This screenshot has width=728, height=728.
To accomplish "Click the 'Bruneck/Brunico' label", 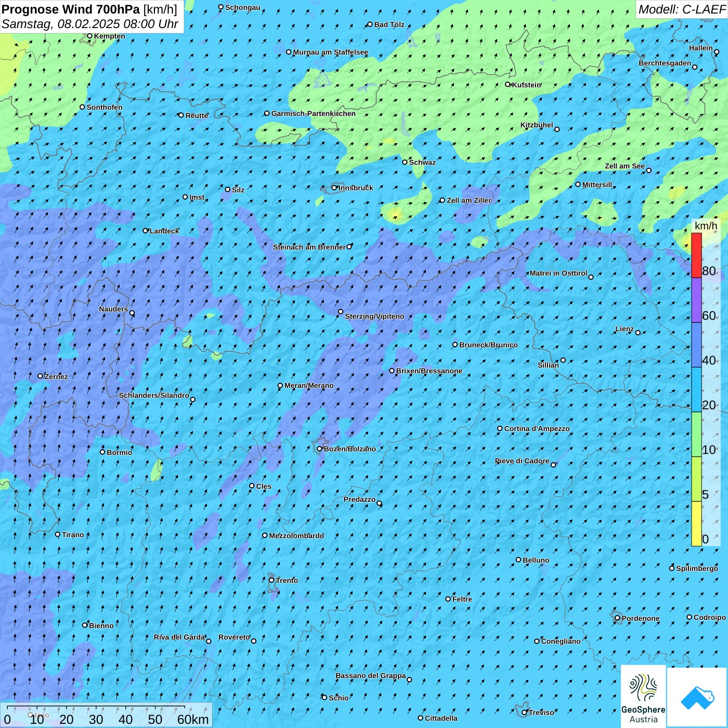I will pos(488,345).
